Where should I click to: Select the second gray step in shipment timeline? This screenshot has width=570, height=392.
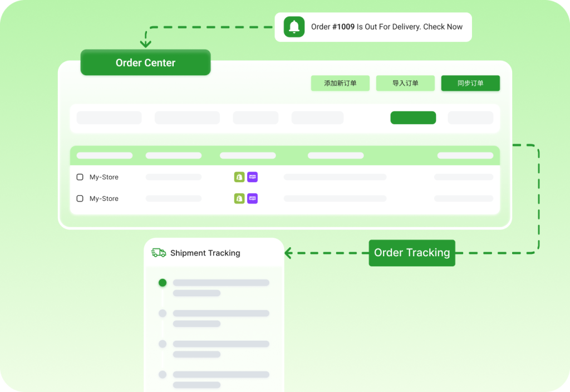(x=163, y=313)
